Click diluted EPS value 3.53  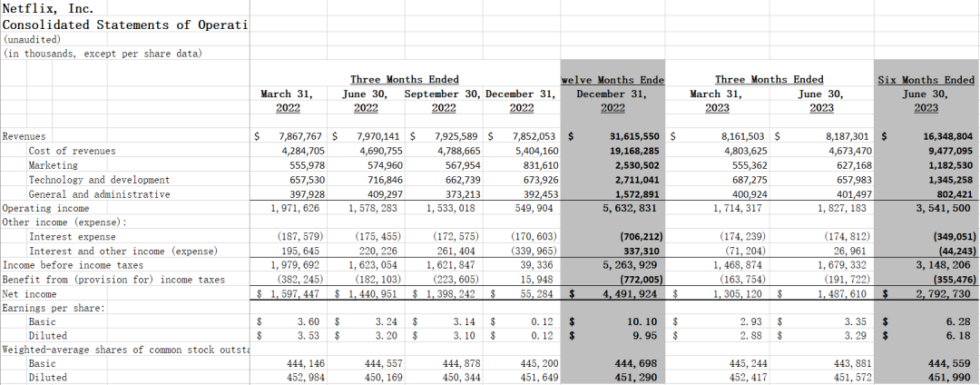(x=309, y=336)
